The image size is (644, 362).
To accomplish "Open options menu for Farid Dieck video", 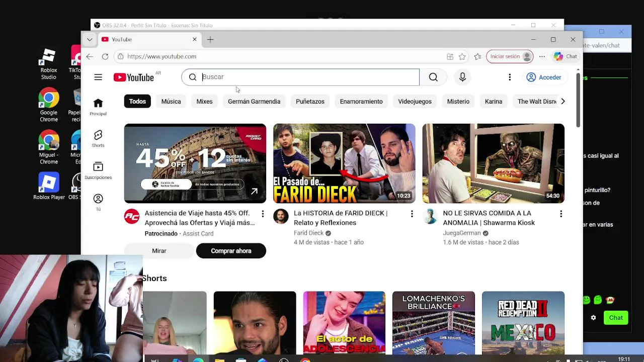I will 412,214.
